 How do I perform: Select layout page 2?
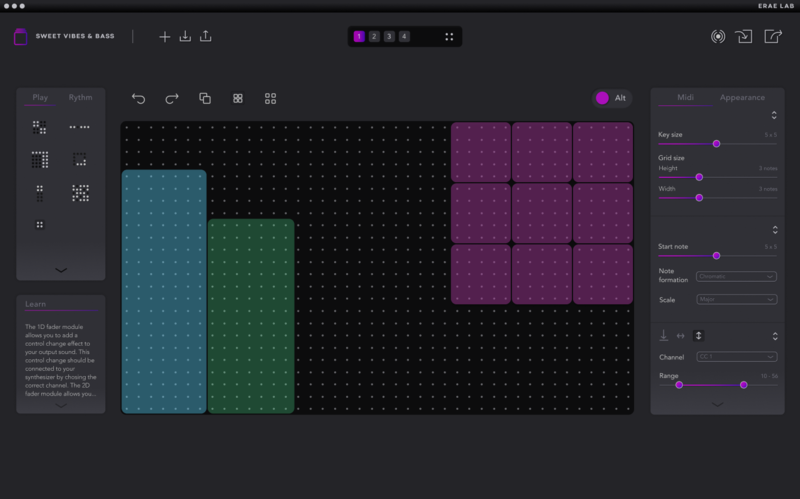pyautogui.click(x=374, y=37)
